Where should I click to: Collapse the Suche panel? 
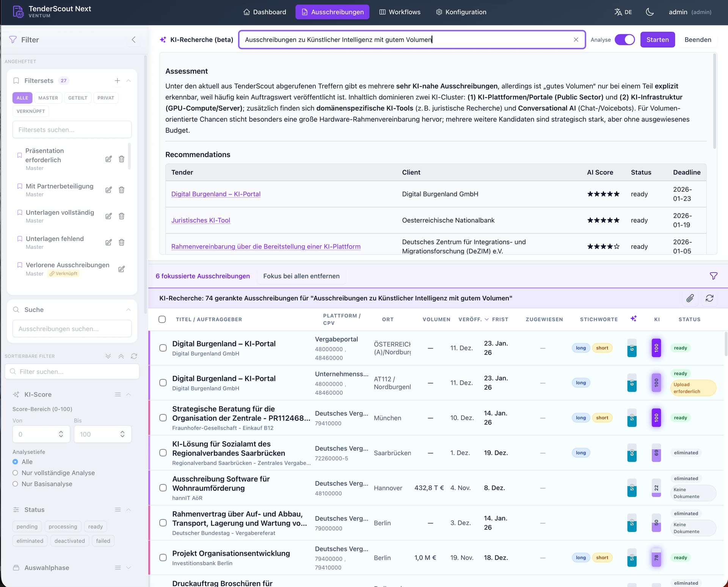tap(128, 310)
